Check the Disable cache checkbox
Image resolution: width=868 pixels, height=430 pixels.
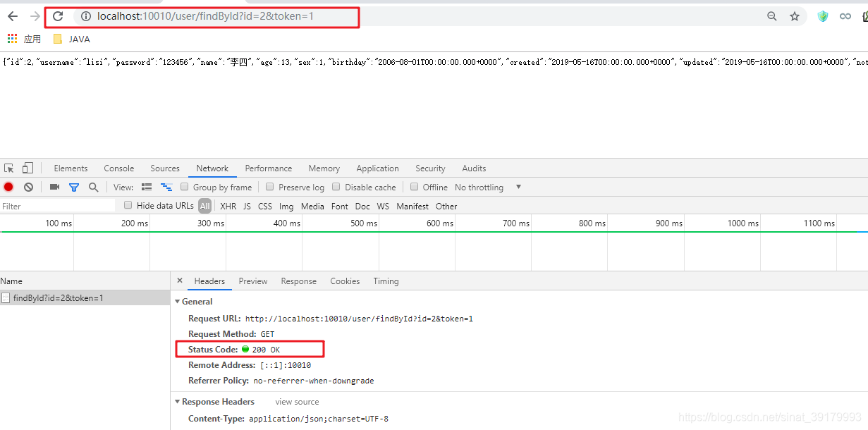pyautogui.click(x=336, y=187)
